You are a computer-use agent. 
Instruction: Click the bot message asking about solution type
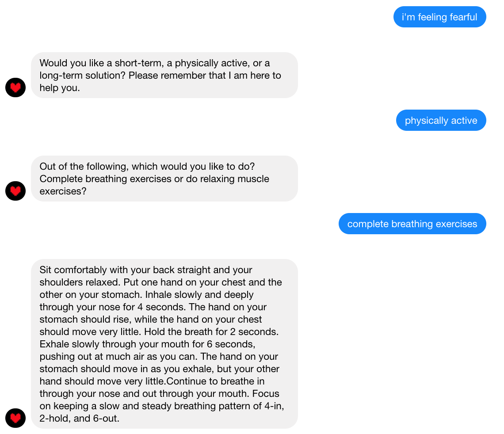pos(164,75)
